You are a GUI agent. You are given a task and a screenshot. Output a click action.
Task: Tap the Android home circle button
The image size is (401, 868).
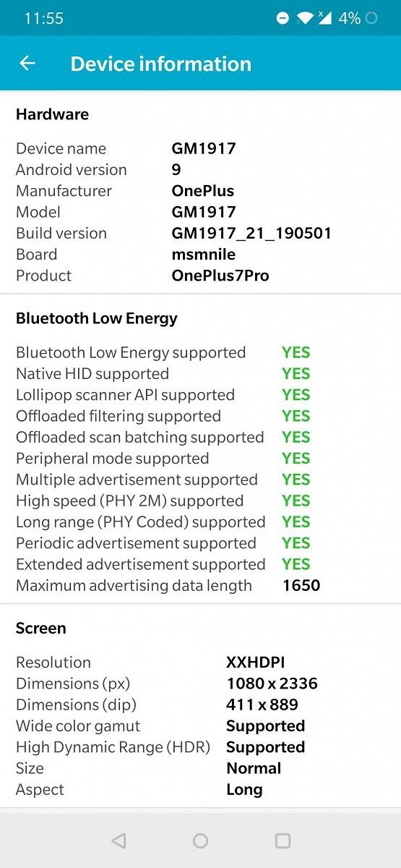click(x=201, y=841)
